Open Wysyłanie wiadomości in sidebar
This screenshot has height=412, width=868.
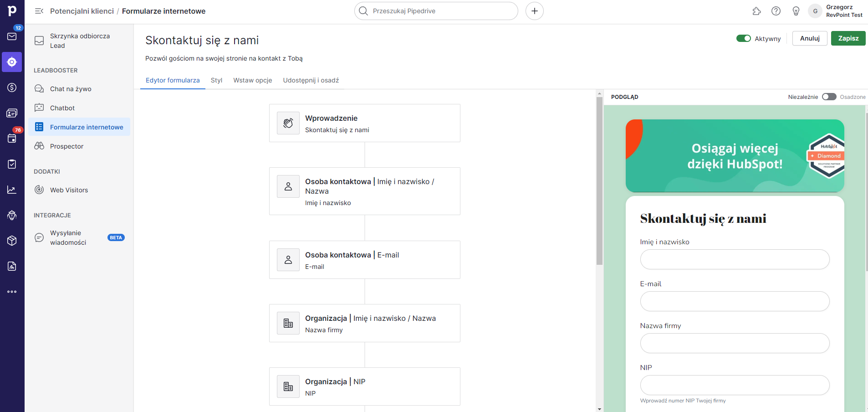(x=79, y=237)
